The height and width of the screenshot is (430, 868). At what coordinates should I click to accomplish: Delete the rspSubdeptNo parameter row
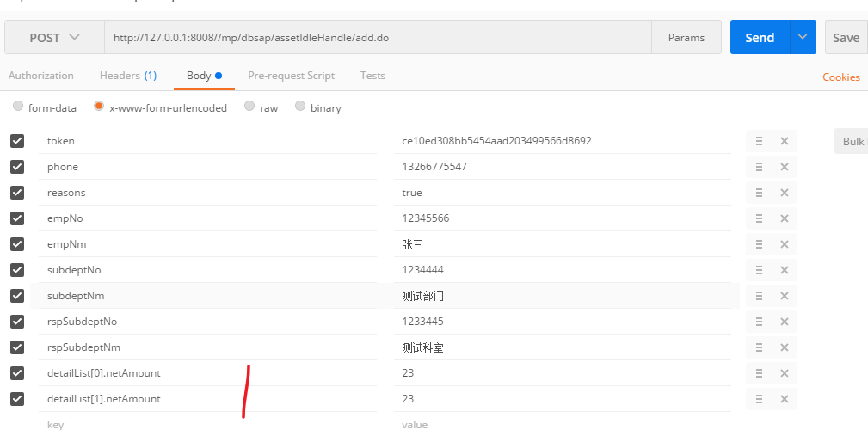(784, 322)
